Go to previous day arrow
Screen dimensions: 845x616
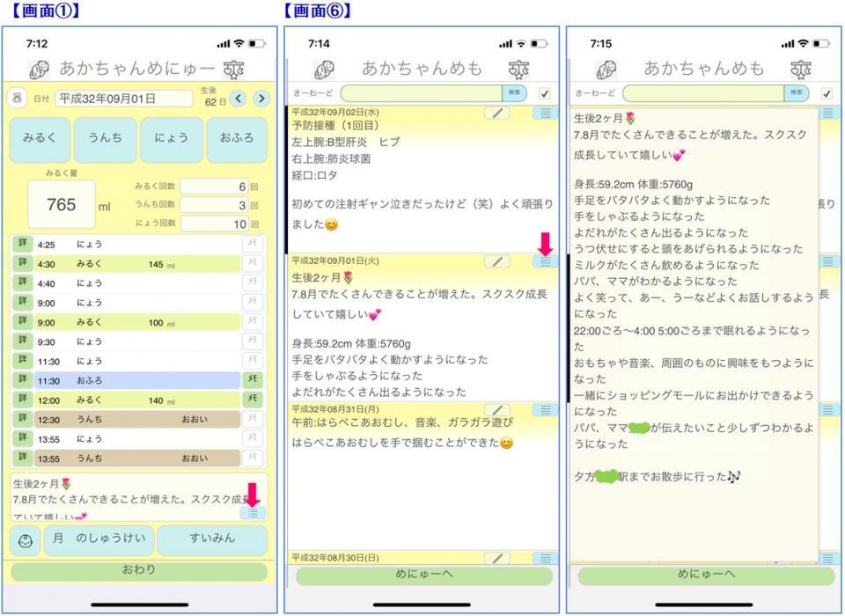click(x=239, y=98)
